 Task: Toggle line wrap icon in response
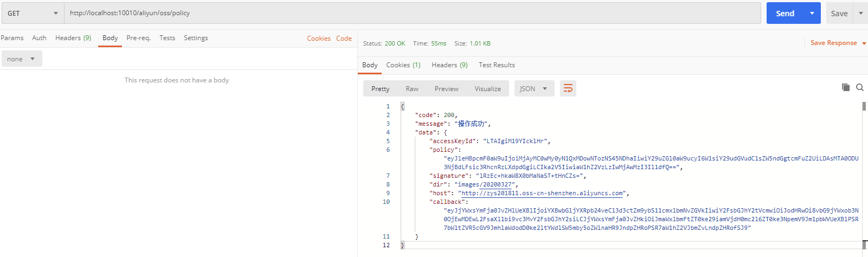pos(568,88)
